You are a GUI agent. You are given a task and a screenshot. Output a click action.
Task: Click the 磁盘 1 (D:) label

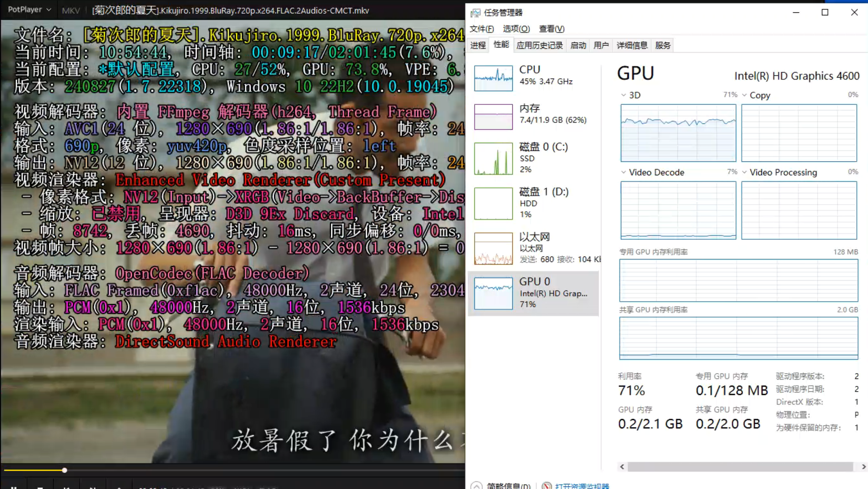[x=544, y=192]
